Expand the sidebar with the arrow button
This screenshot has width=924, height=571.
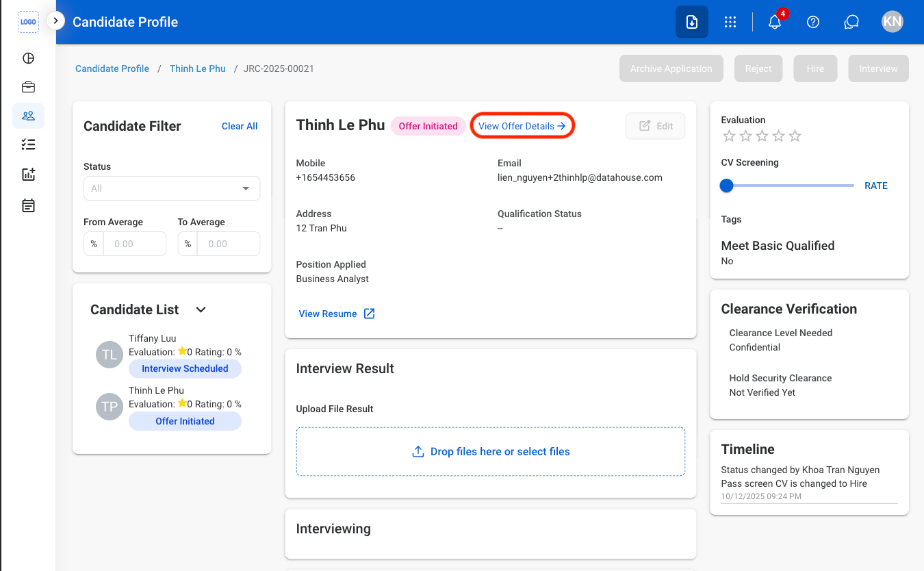[x=55, y=21]
